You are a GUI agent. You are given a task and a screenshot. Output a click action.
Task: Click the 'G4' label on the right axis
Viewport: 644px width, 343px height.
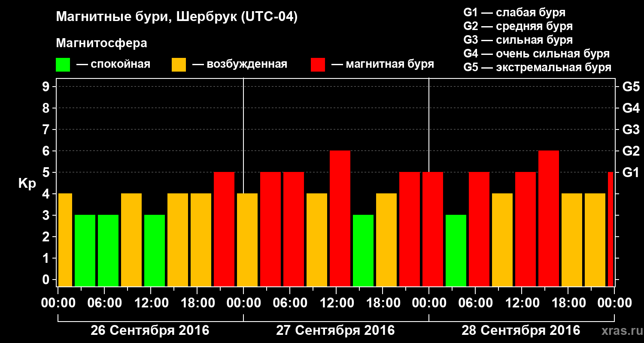click(x=631, y=108)
